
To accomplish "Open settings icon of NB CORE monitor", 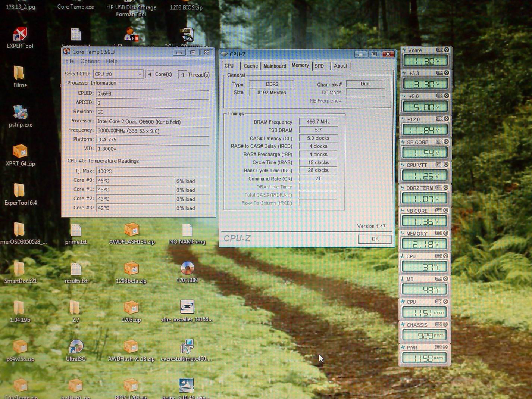I will (439, 210).
